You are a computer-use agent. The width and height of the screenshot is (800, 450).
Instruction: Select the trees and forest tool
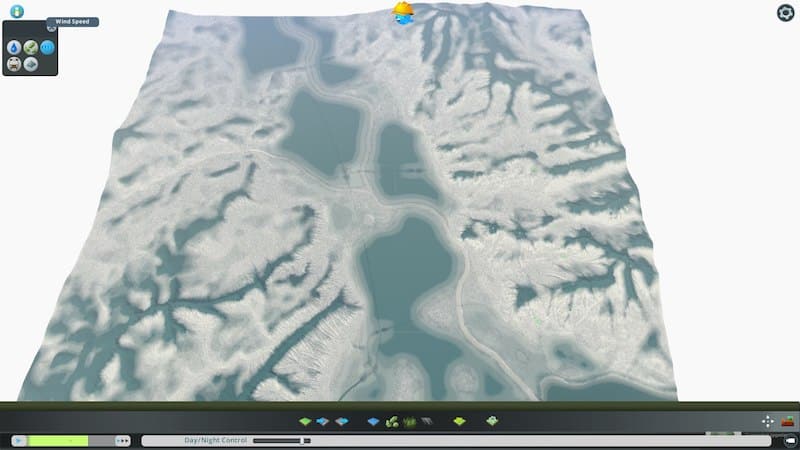point(392,422)
